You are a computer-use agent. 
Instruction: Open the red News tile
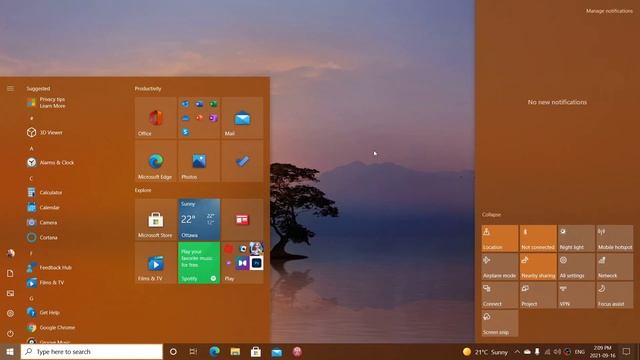(242, 220)
